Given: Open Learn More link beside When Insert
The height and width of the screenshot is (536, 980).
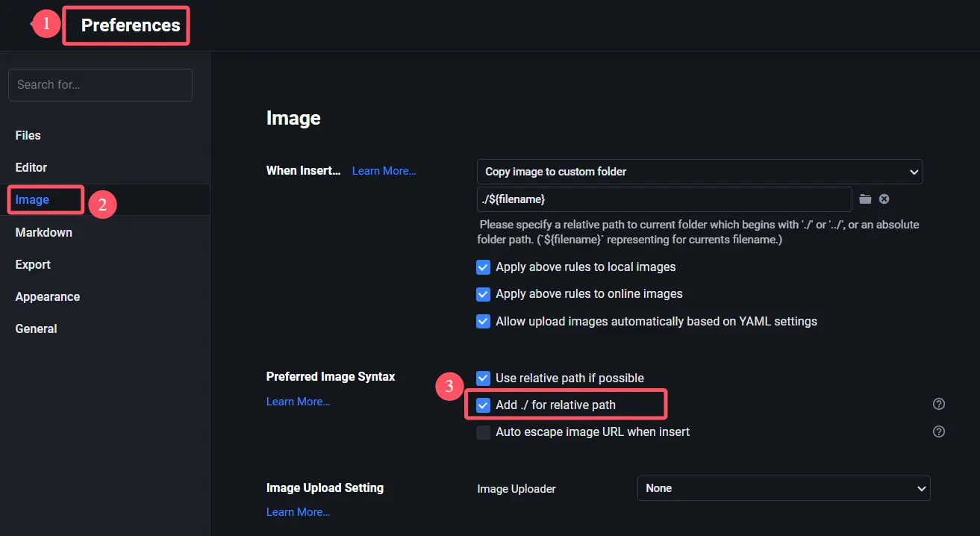Looking at the screenshot, I should coord(384,171).
